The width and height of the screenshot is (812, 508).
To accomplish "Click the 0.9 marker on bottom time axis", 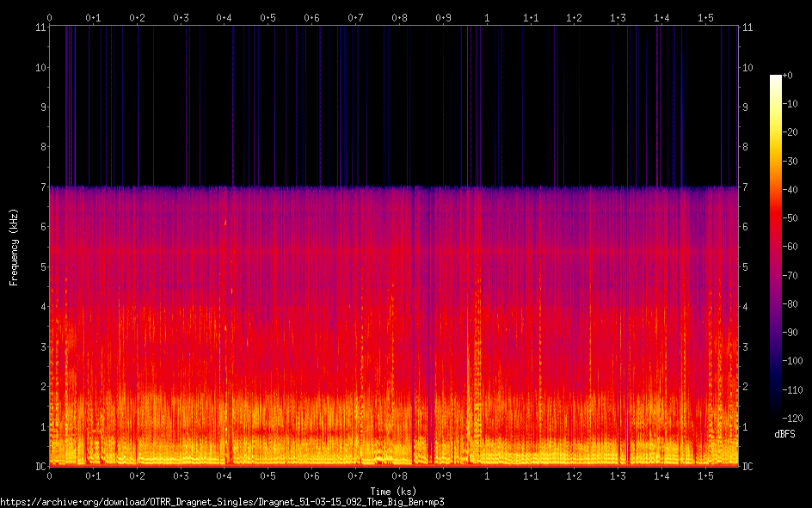I will click(443, 475).
